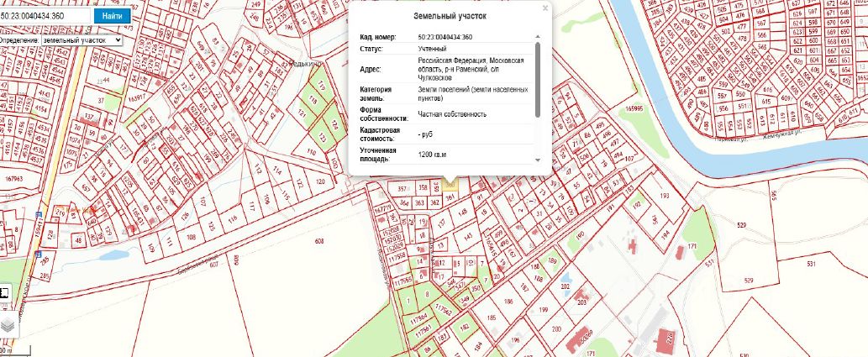Select parcel 167963 at the left edge

coord(13,179)
